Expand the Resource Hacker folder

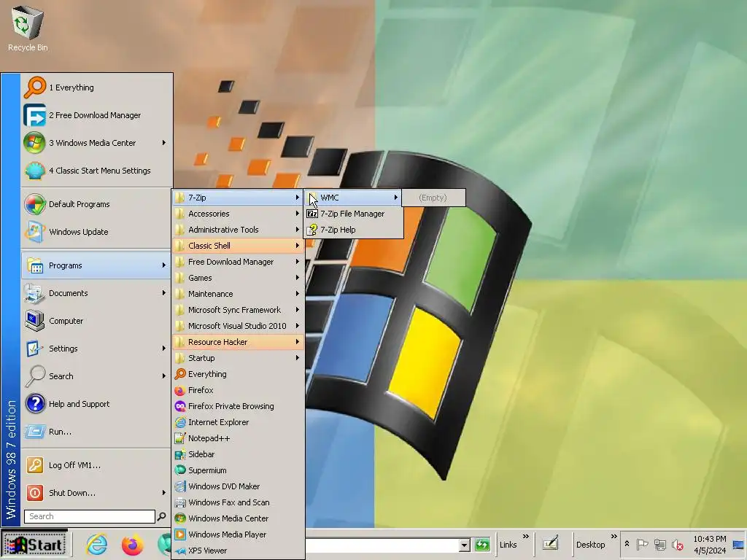click(239, 342)
